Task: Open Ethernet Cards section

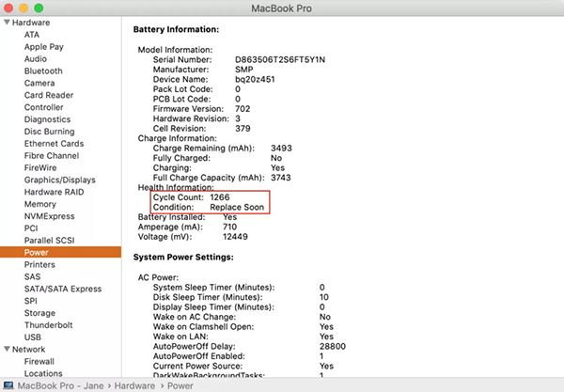Action: pos(54,144)
